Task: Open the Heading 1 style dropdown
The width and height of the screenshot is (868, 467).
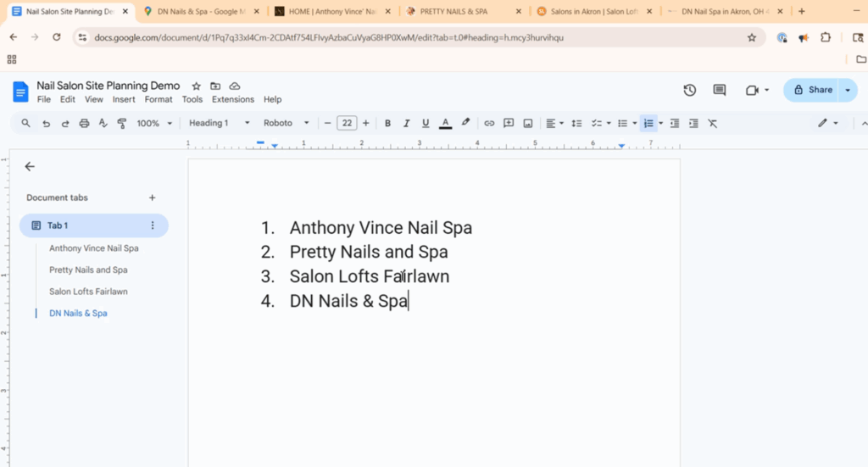Action: (x=220, y=124)
